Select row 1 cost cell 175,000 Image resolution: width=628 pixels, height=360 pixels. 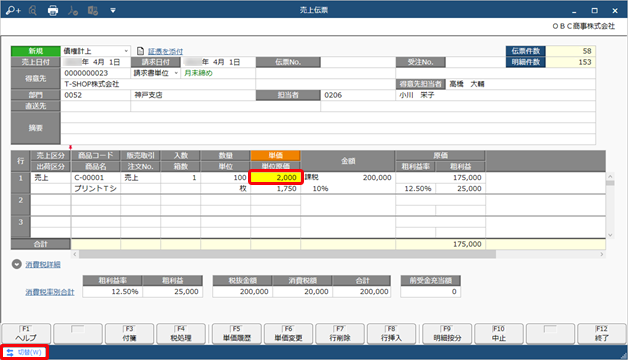coord(441,177)
